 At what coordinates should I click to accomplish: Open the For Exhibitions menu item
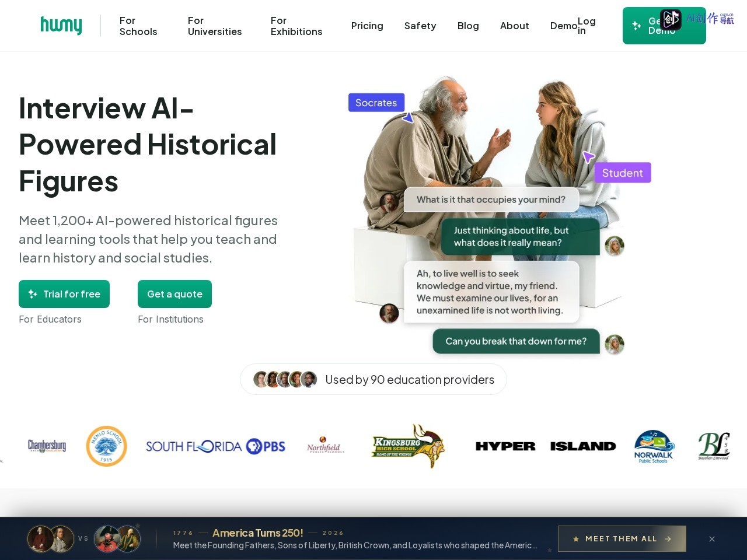click(296, 26)
